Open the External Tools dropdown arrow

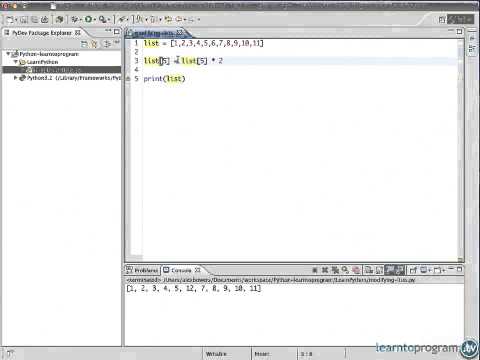[109, 20]
